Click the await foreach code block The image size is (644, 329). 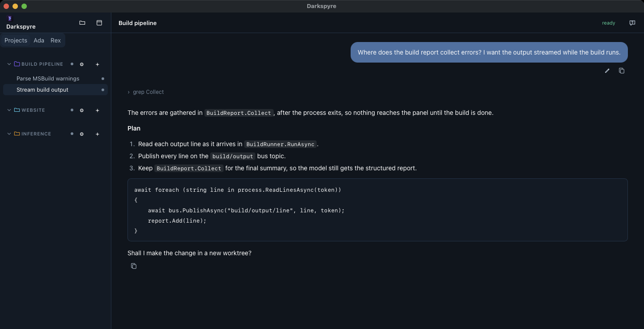coord(377,210)
